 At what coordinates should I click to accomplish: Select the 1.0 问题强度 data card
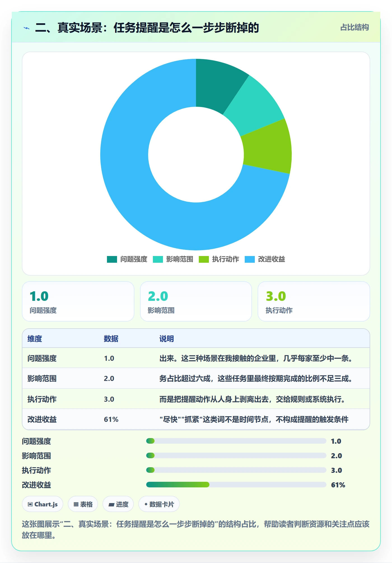tap(78, 301)
